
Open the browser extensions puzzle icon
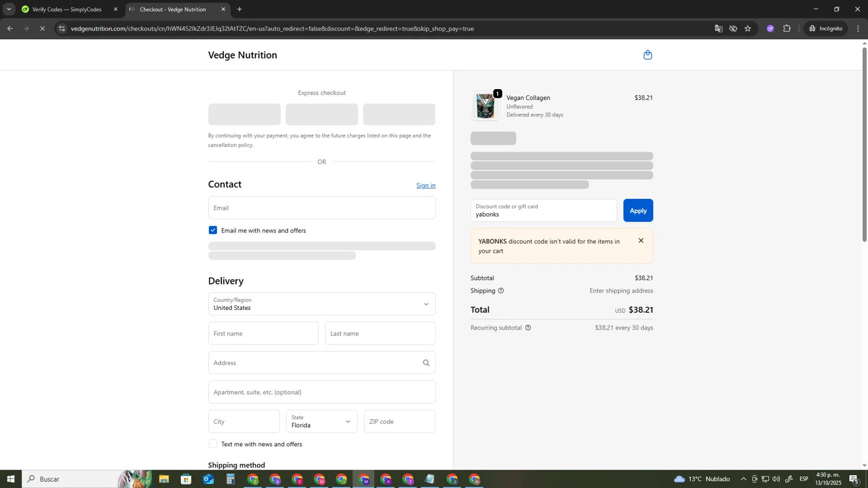787,28
